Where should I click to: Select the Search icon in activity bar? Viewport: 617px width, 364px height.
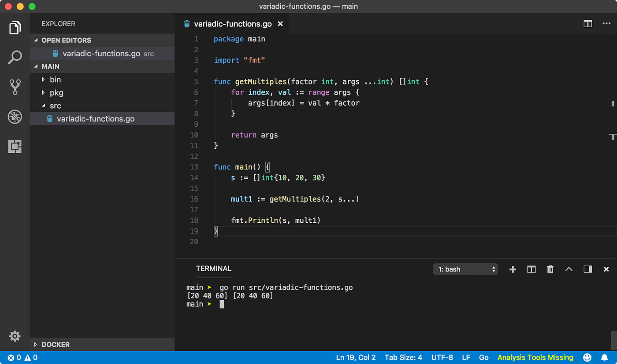[x=15, y=57]
